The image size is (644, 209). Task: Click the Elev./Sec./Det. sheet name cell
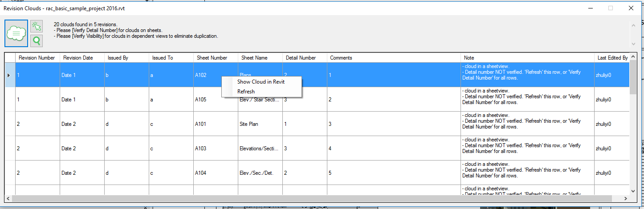tap(260, 173)
